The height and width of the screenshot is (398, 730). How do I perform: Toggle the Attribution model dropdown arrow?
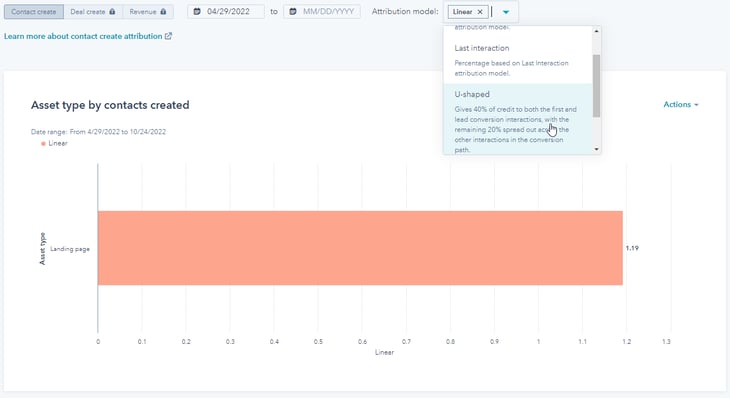506,12
